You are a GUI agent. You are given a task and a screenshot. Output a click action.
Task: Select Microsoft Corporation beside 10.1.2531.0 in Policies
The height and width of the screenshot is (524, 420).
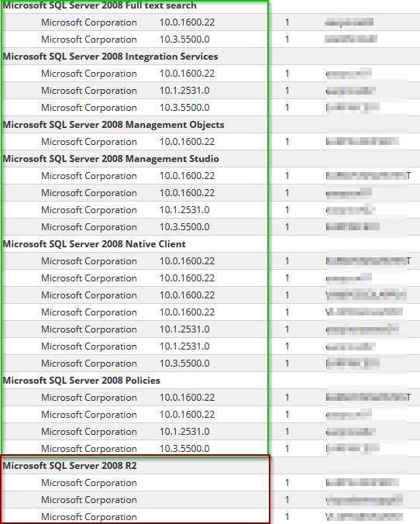(89, 432)
